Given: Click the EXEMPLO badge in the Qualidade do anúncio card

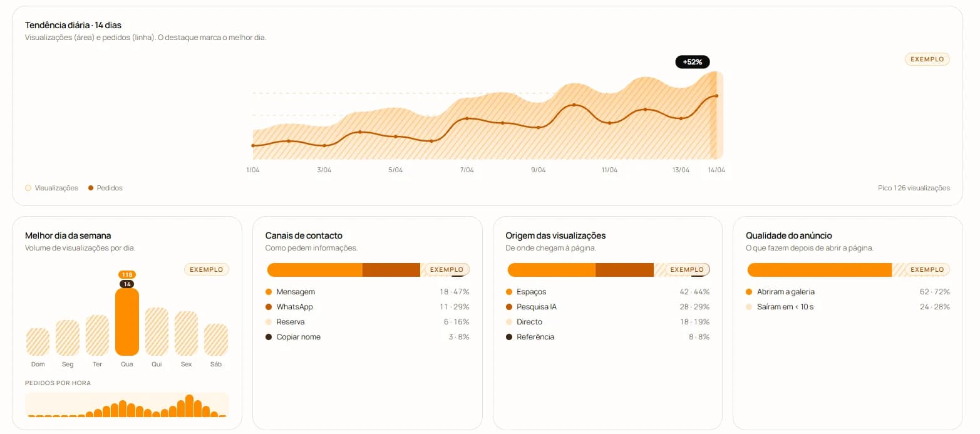Looking at the screenshot, I should tap(927, 269).
